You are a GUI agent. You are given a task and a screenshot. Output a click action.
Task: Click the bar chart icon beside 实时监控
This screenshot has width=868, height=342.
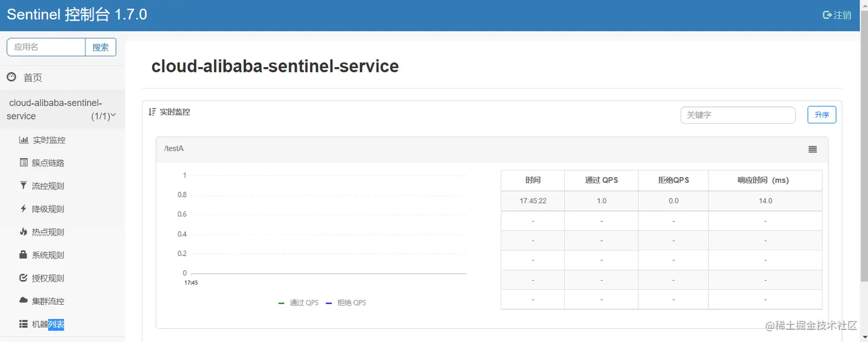[x=24, y=139]
